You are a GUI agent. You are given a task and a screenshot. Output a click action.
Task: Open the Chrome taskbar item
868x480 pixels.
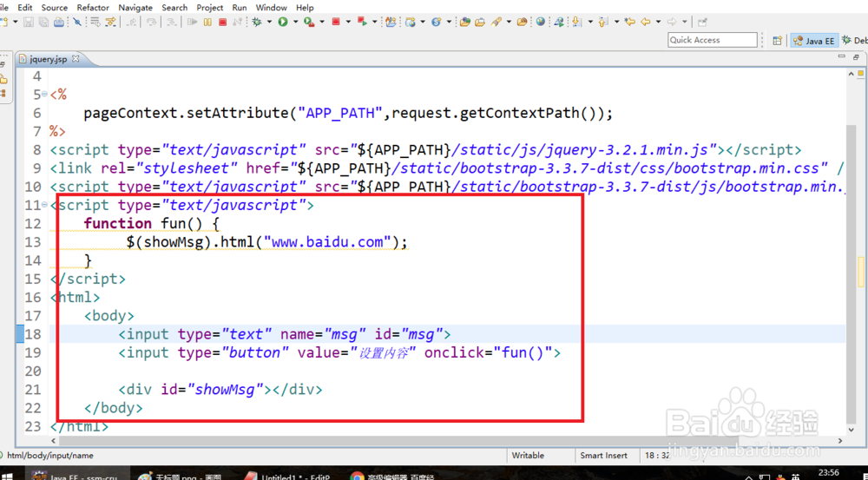(x=393, y=476)
